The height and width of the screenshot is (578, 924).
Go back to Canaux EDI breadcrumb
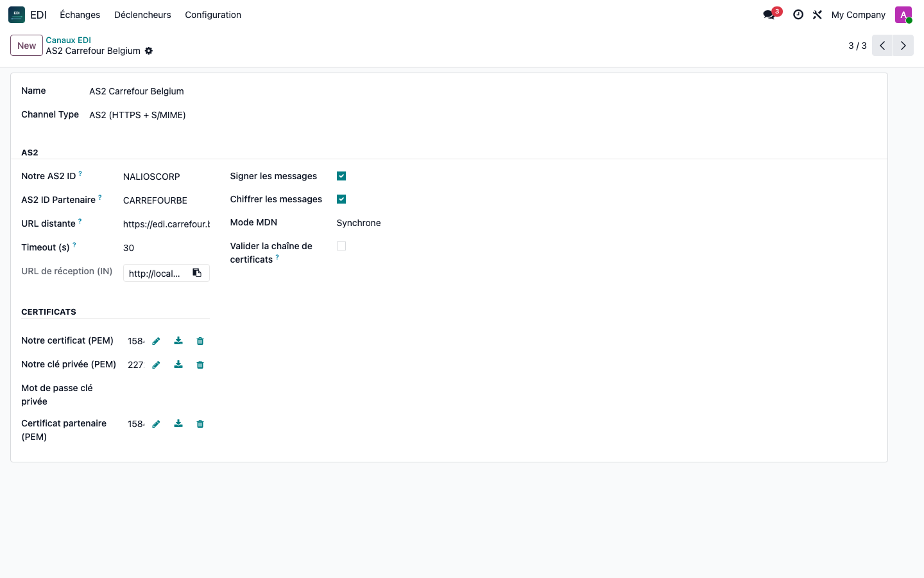pos(68,40)
